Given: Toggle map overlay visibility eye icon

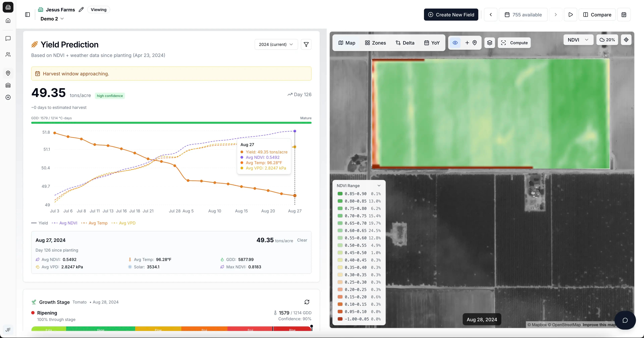Looking at the screenshot, I should (x=455, y=43).
